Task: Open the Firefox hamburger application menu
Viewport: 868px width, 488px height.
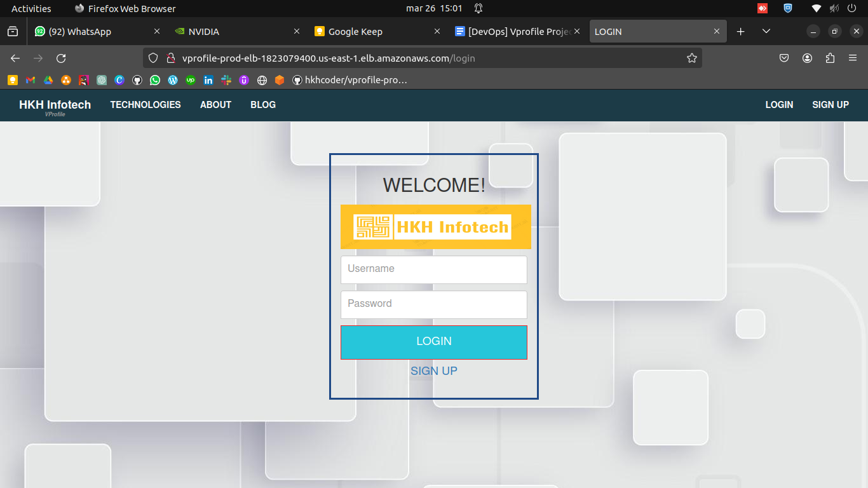Action: point(853,58)
